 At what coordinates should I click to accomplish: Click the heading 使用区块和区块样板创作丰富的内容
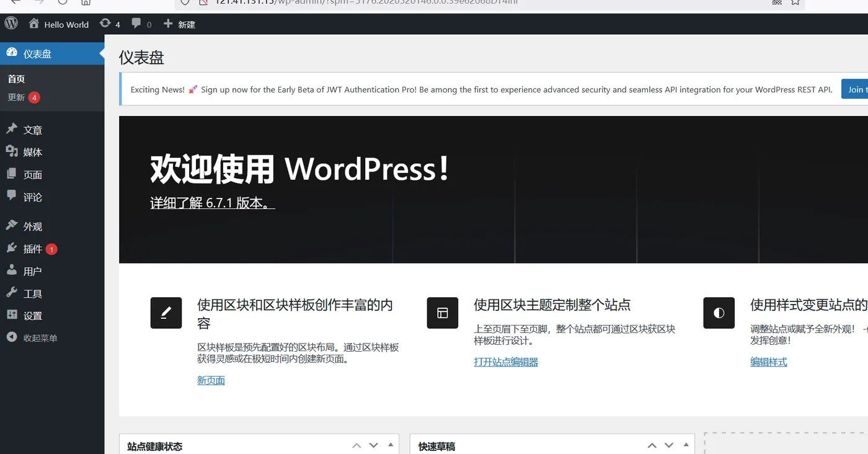(x=295, y=314)
